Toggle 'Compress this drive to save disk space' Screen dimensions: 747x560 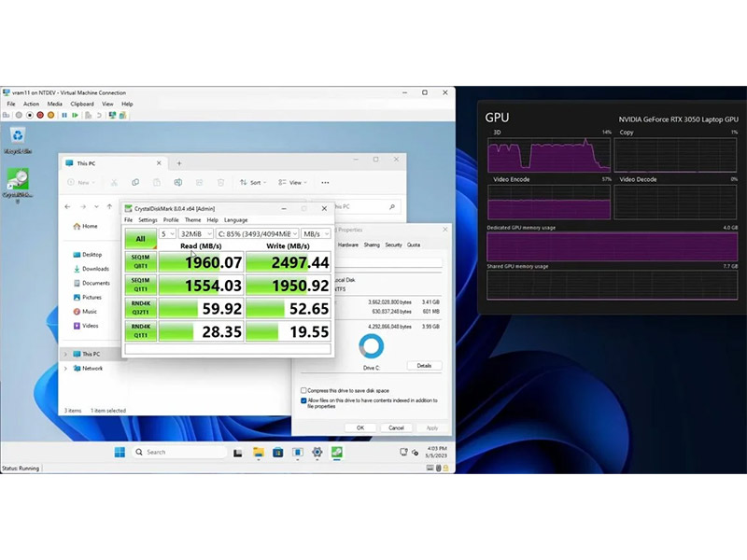(303, 390)
